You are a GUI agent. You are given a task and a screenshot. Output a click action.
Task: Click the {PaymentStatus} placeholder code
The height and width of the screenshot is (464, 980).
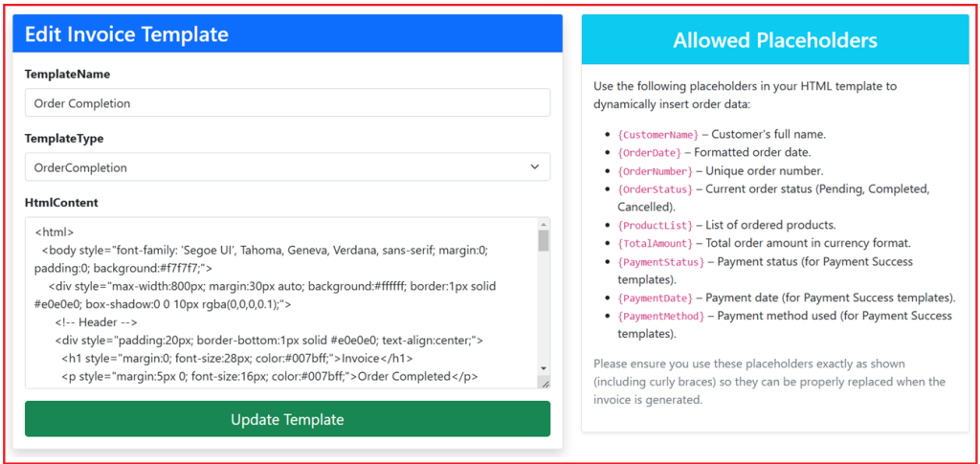click(x=661, y=262)
